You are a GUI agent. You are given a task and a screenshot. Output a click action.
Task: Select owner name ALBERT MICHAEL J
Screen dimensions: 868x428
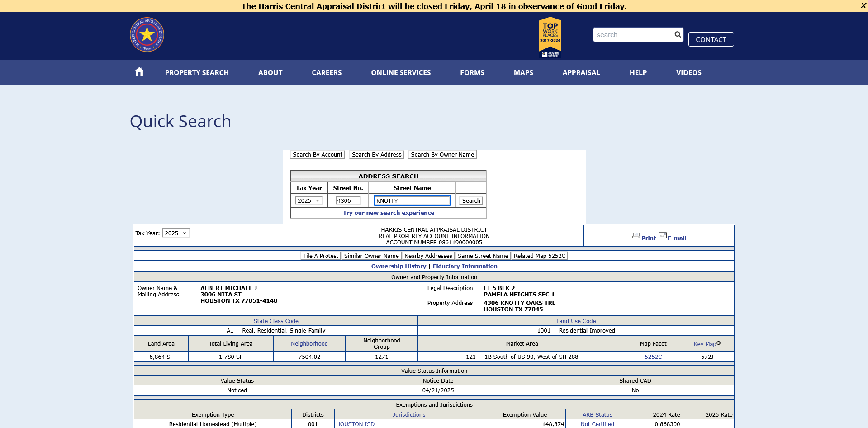228,288
